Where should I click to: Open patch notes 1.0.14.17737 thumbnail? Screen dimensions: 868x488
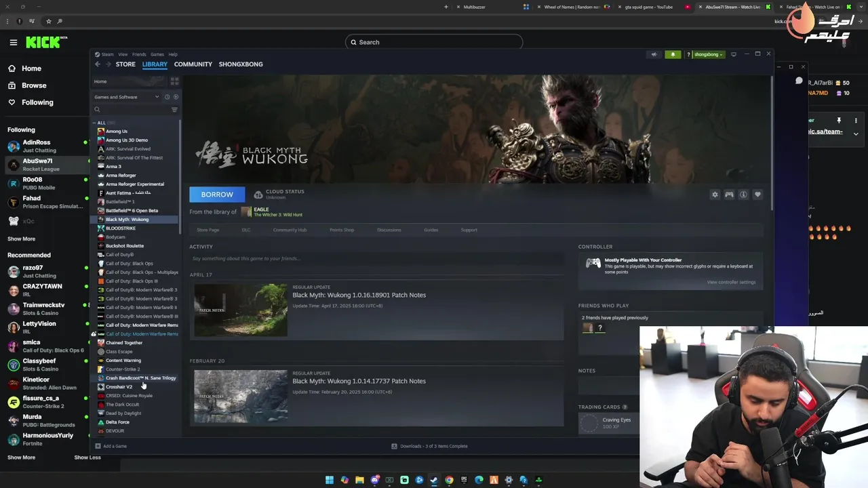pyautogui.click(x=241, y=396)
